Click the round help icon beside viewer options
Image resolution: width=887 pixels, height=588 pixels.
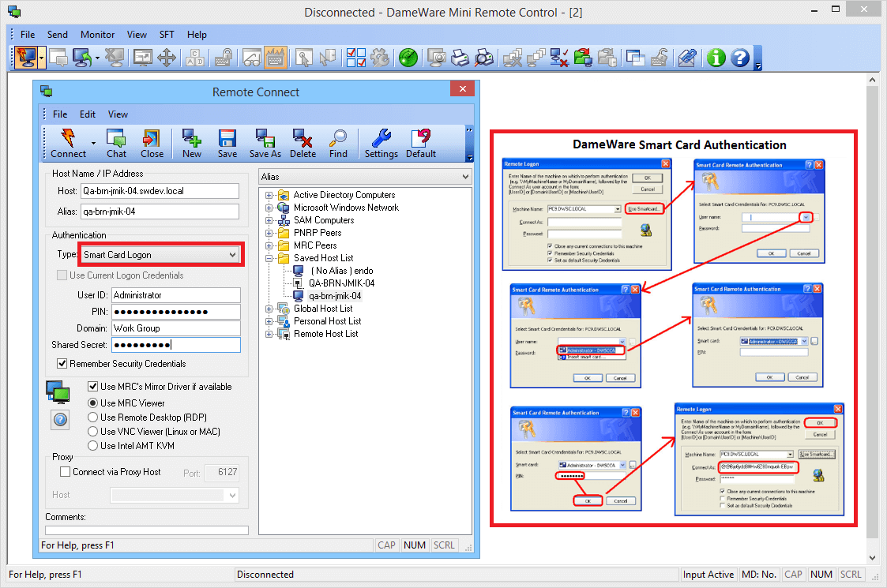coord(61,419)
